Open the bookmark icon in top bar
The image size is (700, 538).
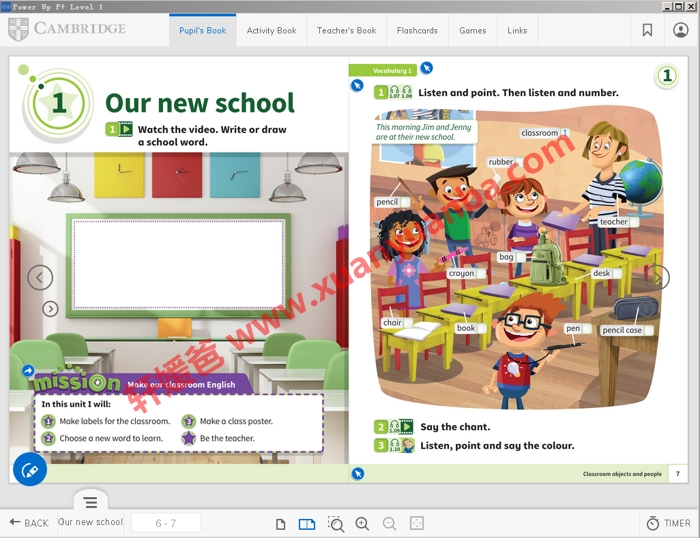tap(647, 30)
